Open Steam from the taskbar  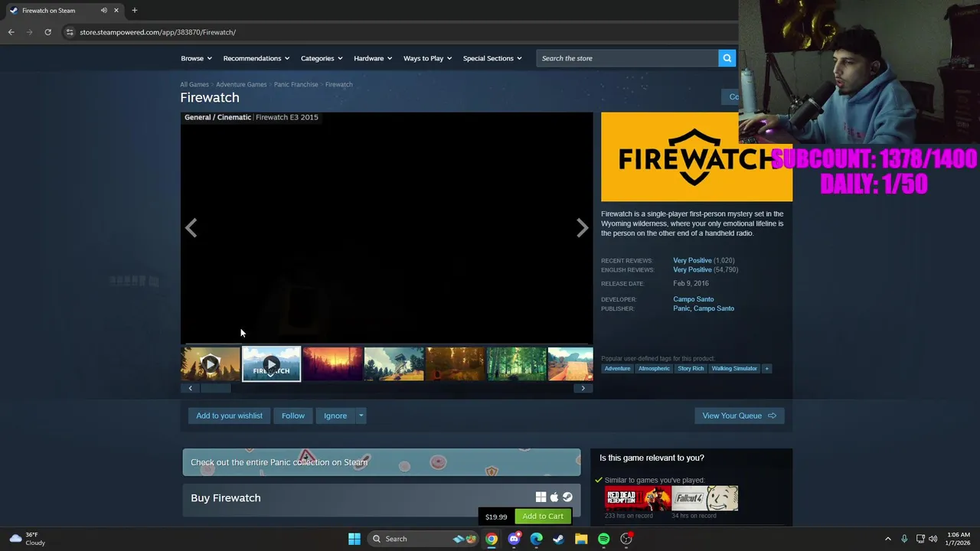point(558,539)
